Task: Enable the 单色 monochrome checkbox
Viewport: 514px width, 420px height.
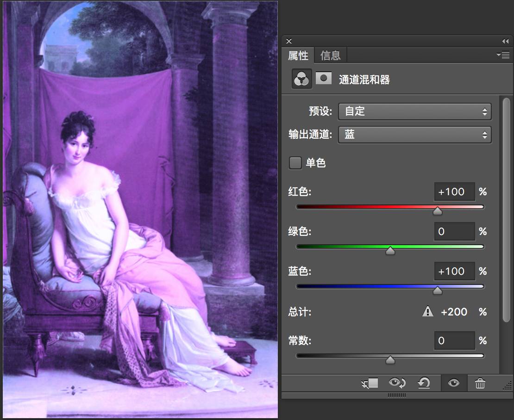Action: pyautogui.click(x=295, y=163)
